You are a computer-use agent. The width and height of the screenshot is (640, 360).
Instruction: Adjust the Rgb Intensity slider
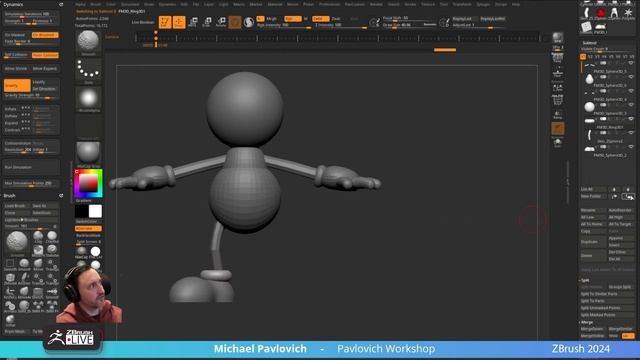pyautogui.click(x=284, y=26)
